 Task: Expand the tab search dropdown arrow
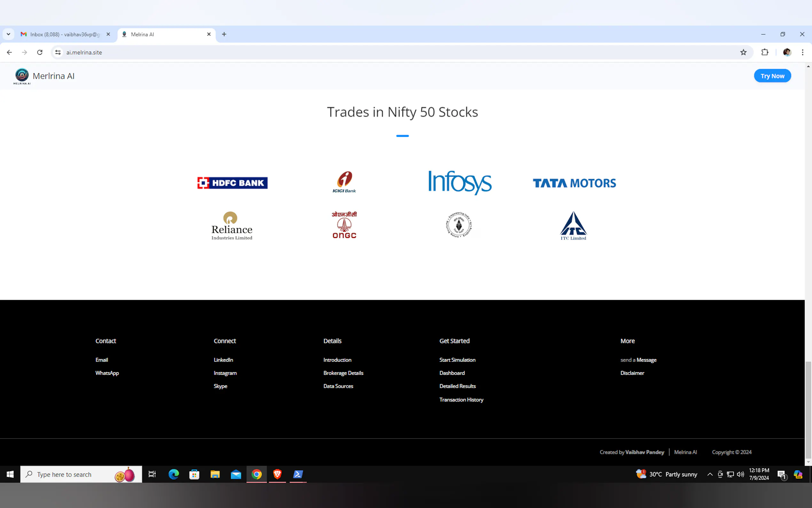8,34
